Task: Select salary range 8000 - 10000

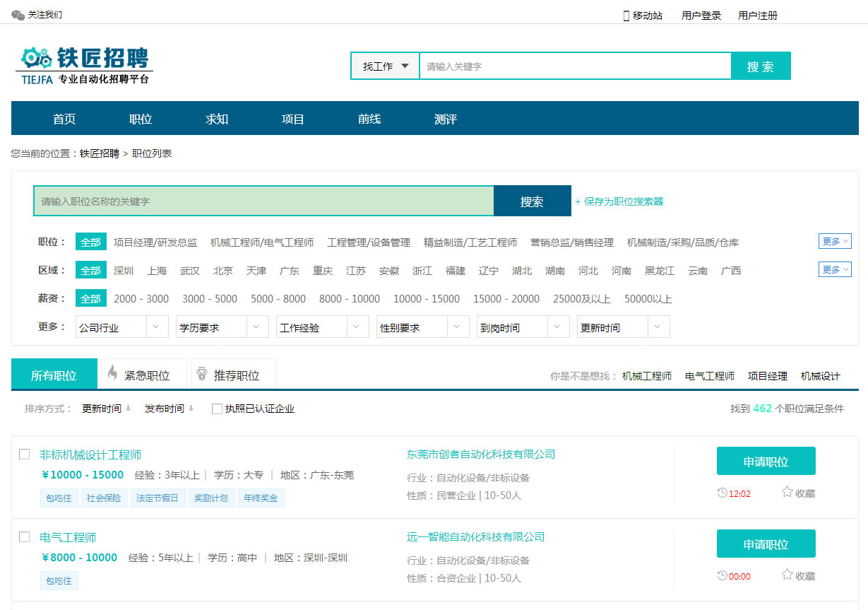Action: click(350, 298)
